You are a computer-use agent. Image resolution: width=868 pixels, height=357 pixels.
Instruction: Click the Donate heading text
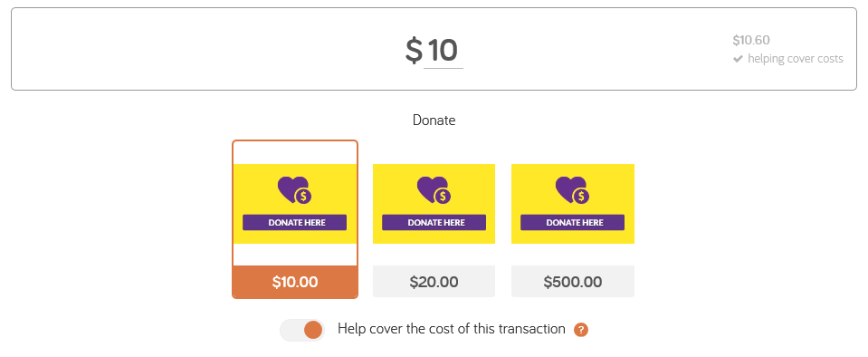(x=434, y=121)
